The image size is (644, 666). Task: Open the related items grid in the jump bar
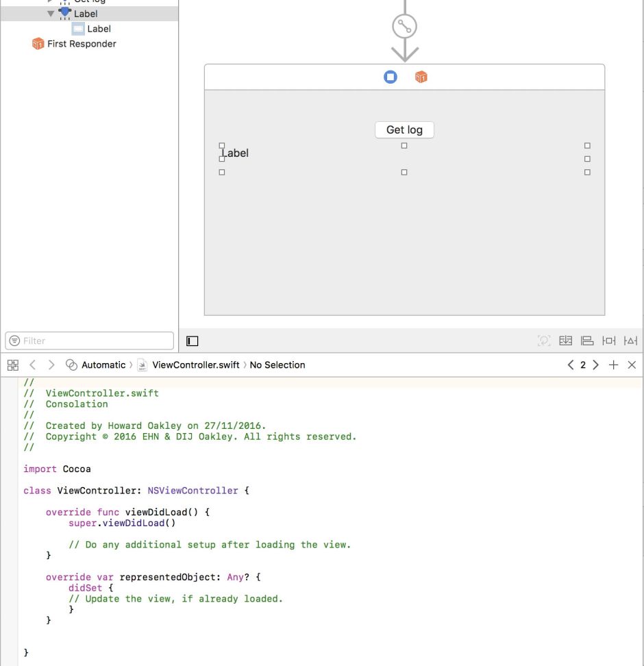pos(12,365)
